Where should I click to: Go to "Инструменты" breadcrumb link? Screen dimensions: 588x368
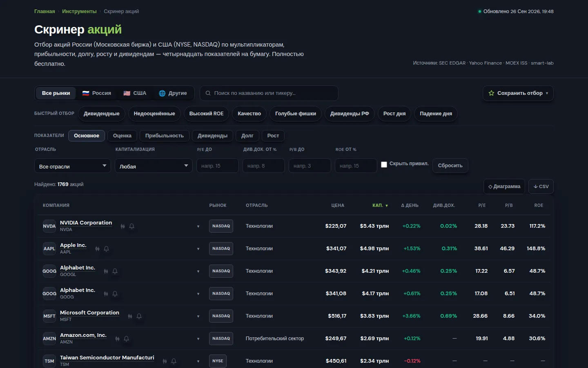click(x=79, y=11)
